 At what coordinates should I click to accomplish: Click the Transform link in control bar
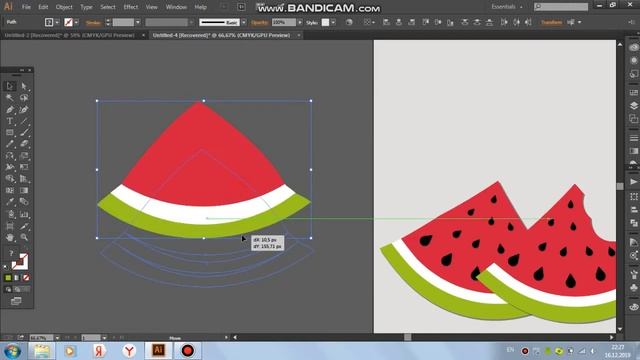coord(551,22)
